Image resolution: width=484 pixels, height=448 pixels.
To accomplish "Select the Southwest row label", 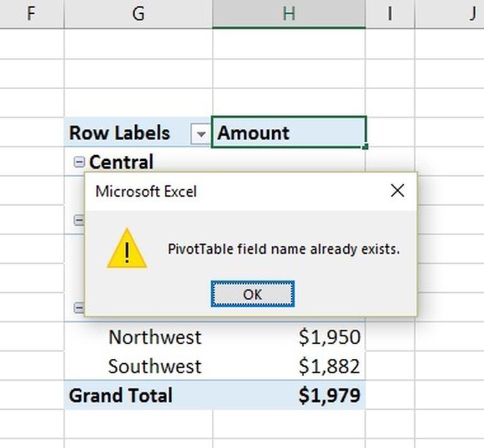I will click(155, 366).
